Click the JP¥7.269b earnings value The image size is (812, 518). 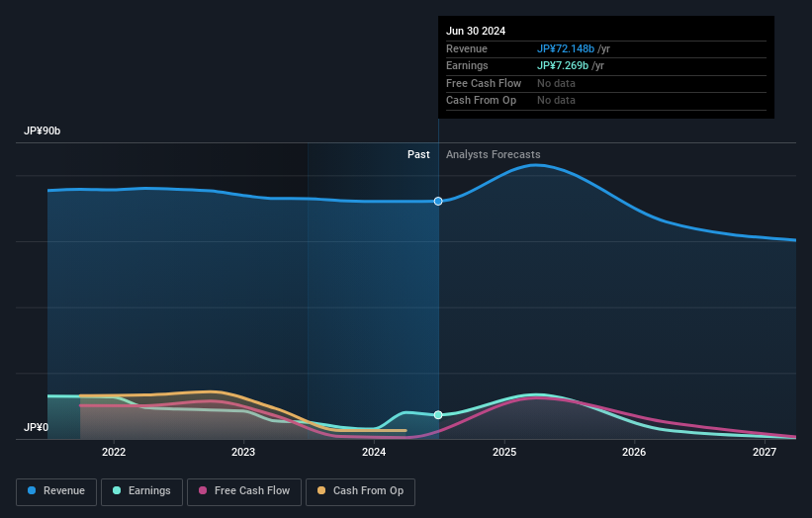tap(563, 65)
